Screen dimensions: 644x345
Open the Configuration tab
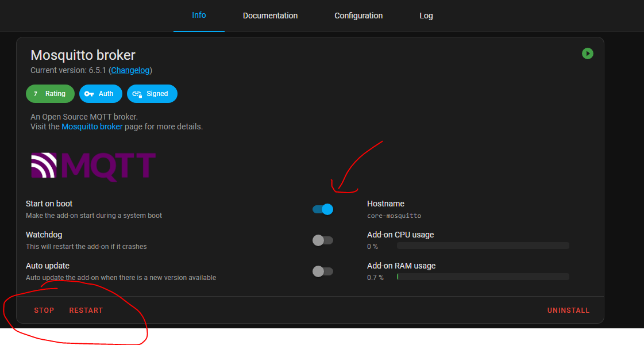click(358, 16)
